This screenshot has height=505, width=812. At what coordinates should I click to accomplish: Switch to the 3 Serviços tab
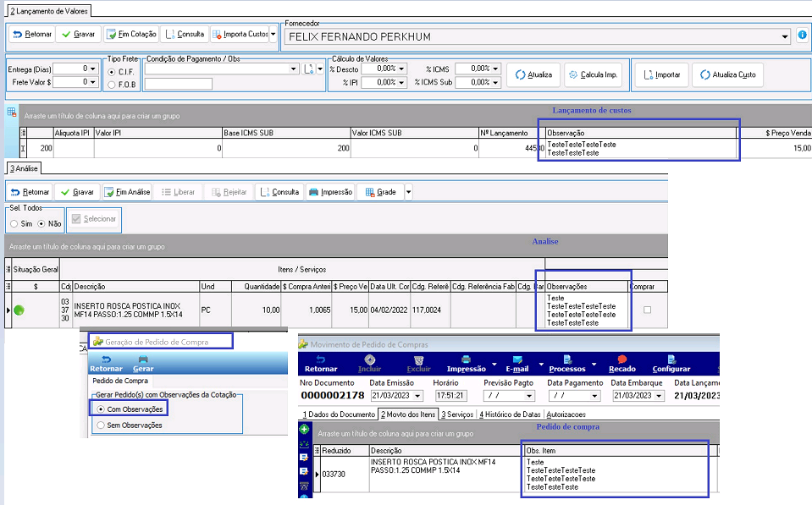click(456, 414)
